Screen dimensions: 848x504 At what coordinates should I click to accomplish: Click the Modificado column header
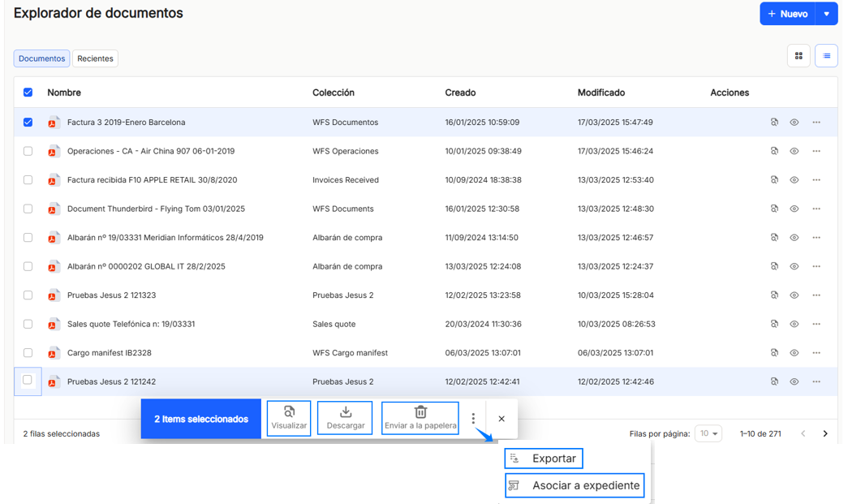(600, 93)
